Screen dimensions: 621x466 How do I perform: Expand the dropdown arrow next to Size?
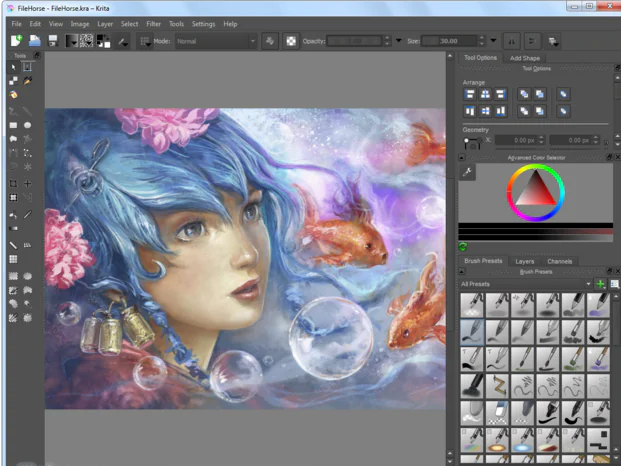pos(493,41)
